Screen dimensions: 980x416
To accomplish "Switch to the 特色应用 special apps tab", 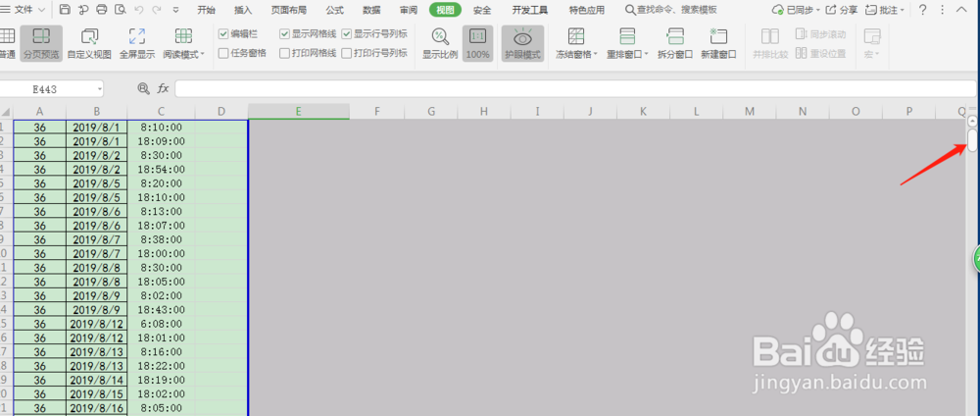I will (587, 10).
